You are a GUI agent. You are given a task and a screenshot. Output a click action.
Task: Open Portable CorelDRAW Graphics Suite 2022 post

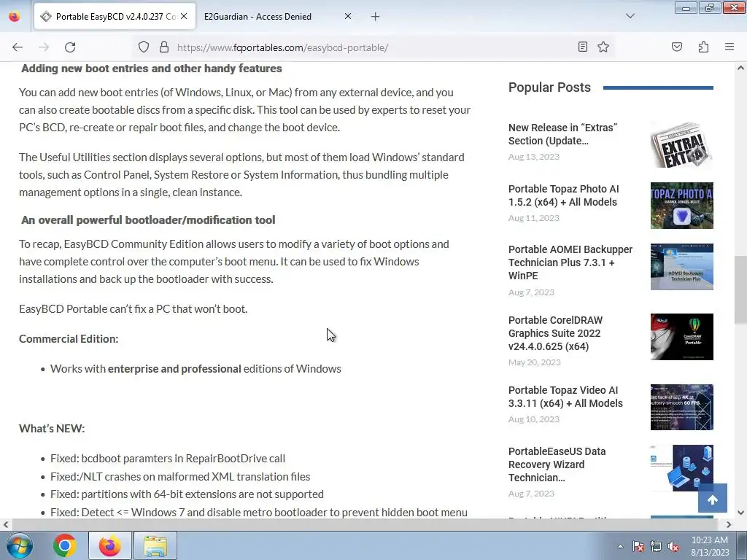coord(555,333)
